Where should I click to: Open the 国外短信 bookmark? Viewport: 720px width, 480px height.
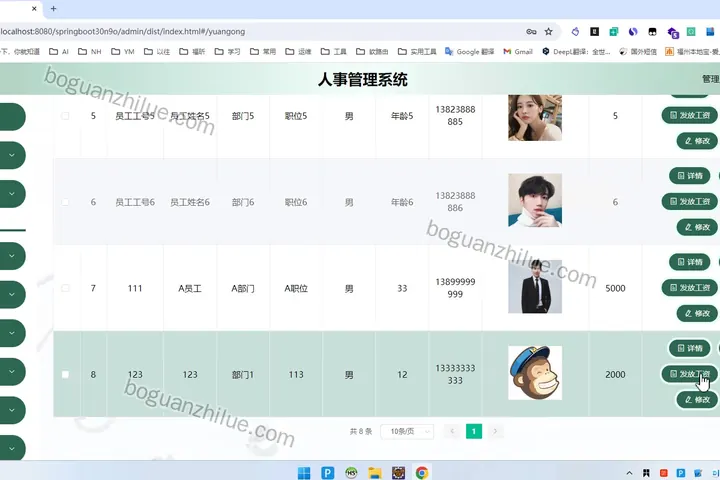[x=638, y=51]
